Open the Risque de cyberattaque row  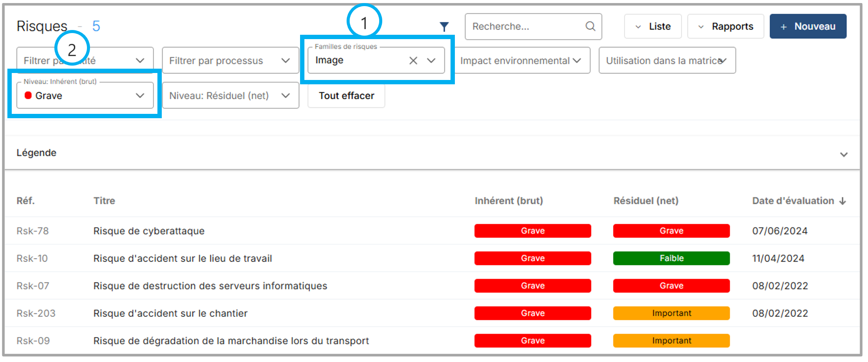pyautogui.click(x=149, y=231)
